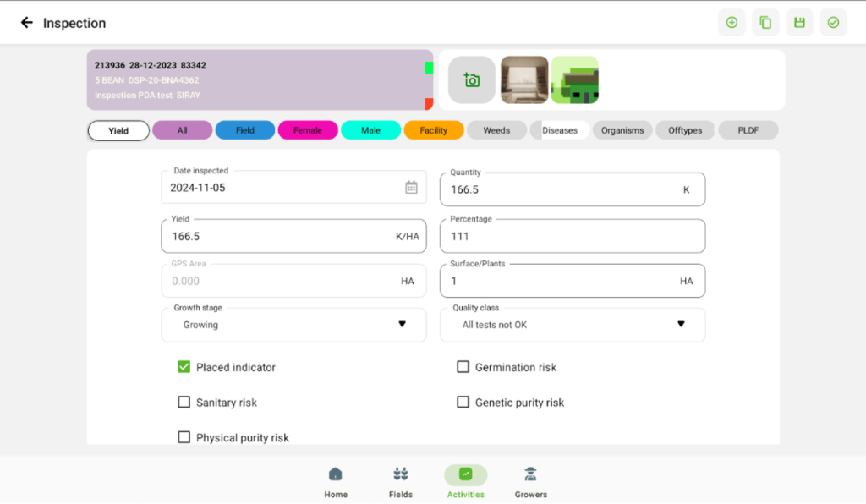Screen dimensions: 866x504
Task: Check Germination risk checkbox
Action: tap(463, 367)
